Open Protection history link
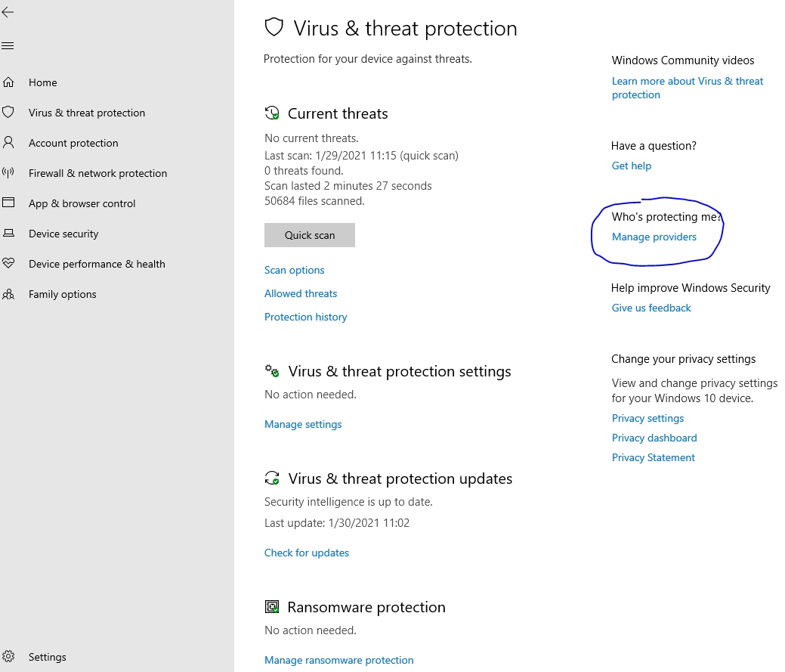 (x=305, y=317)
